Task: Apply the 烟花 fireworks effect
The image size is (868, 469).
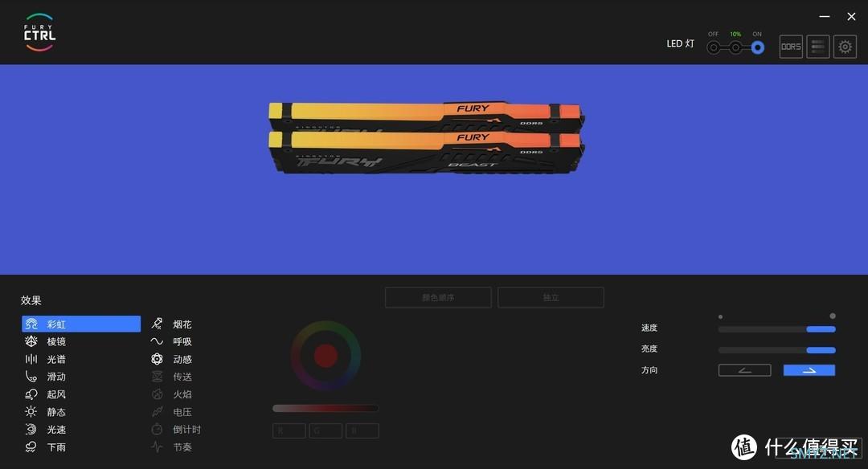Action: (172, 324)
